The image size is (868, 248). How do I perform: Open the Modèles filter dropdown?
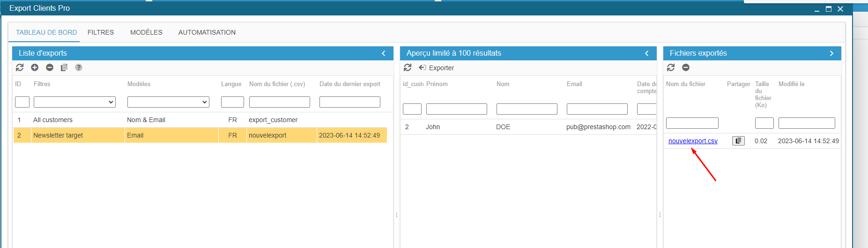click(x=168, y=102)
